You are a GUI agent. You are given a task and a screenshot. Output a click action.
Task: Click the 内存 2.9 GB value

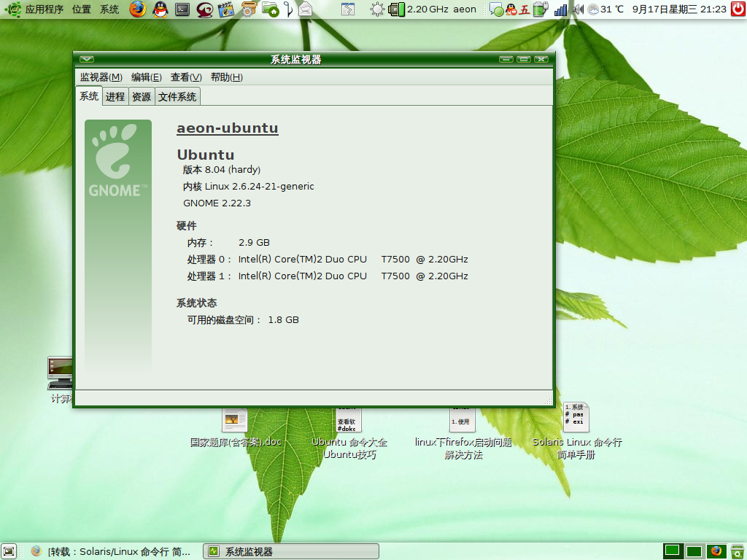coord(254,242)
